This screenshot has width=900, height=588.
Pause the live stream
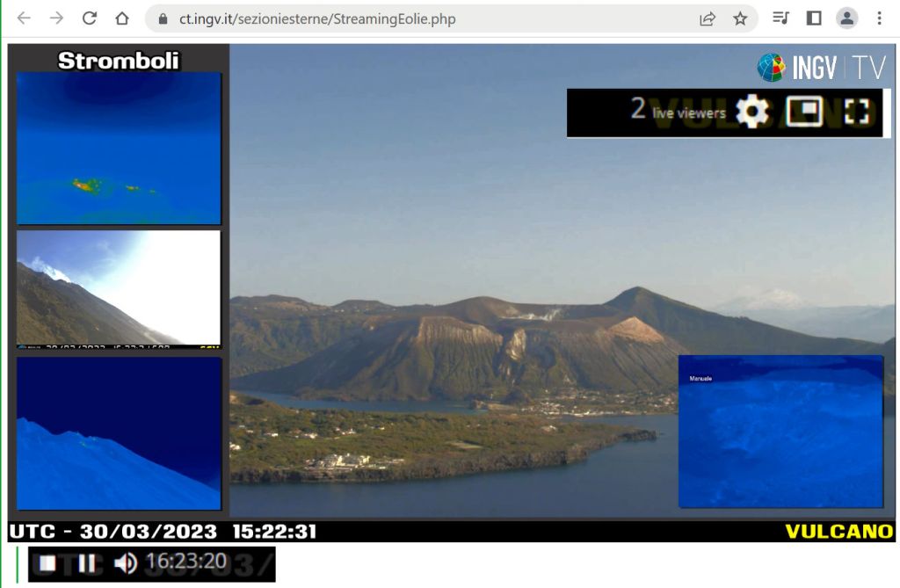coord(86,563)
